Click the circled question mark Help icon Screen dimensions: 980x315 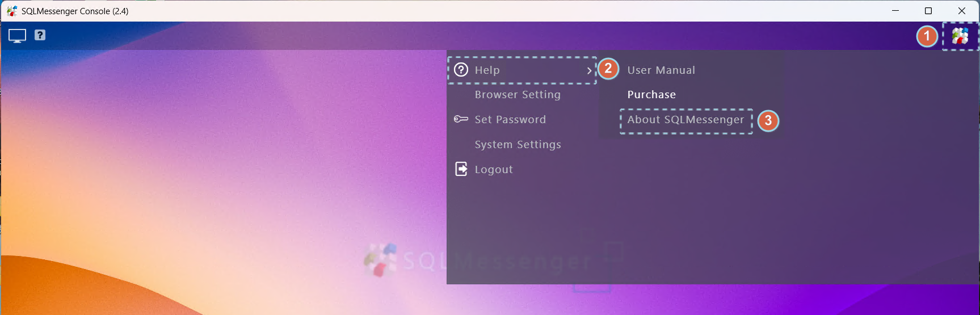pos(461,70)
